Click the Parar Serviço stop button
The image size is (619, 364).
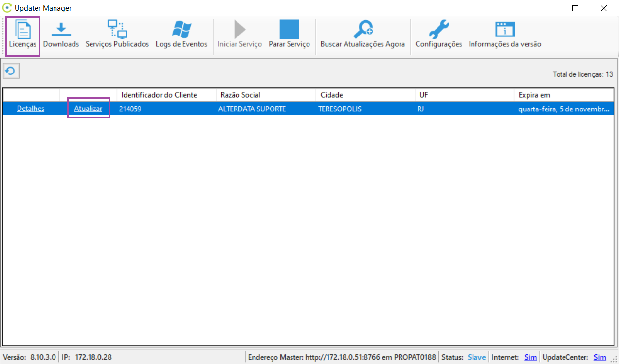click(289, 36)
